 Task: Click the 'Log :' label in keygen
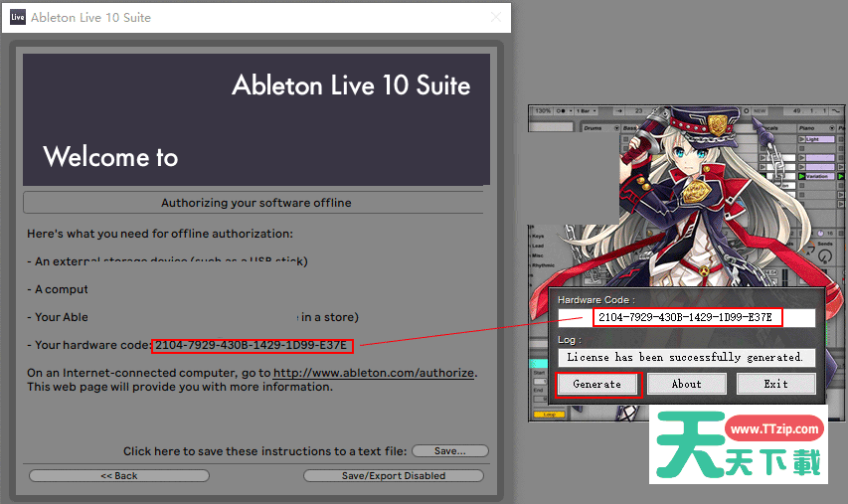pyautogui.click(x=570, y=340)
